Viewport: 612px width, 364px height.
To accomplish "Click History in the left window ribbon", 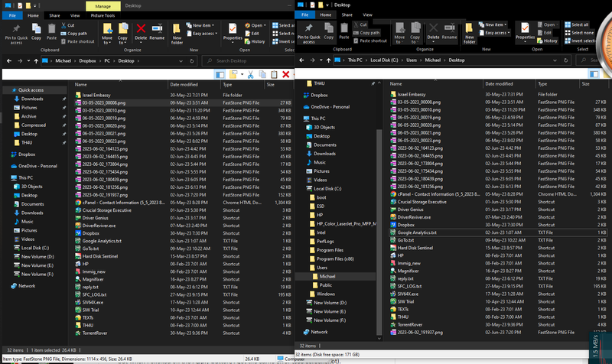I will point(258,41).
